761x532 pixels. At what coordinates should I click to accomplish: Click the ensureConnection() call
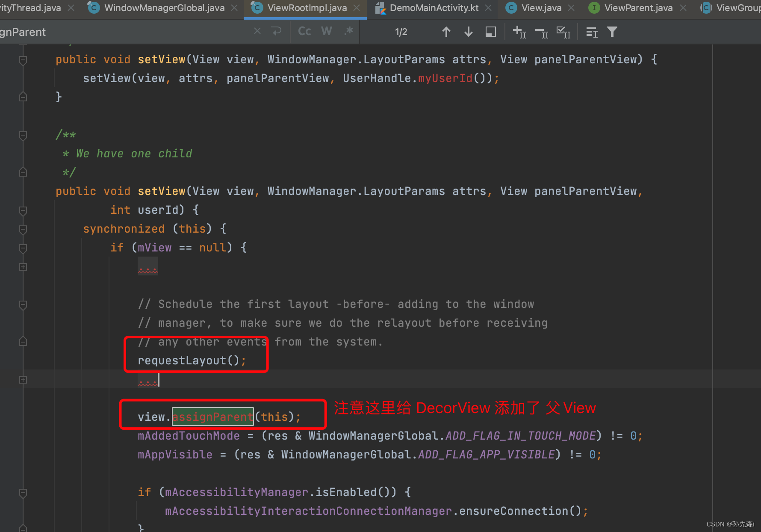tap(520, 511)
